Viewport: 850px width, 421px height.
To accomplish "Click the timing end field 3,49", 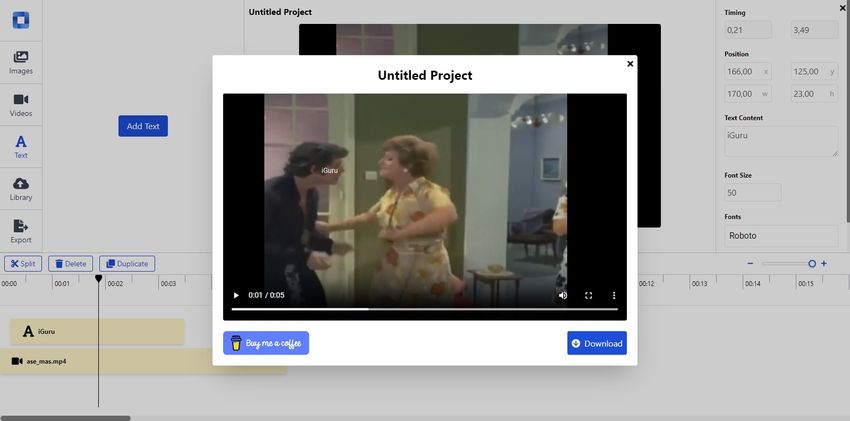I will (x=815, y=30).
